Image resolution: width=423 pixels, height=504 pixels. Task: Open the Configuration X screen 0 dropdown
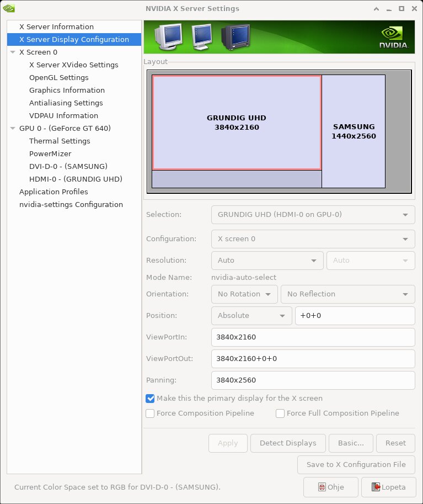coord(313,239)
